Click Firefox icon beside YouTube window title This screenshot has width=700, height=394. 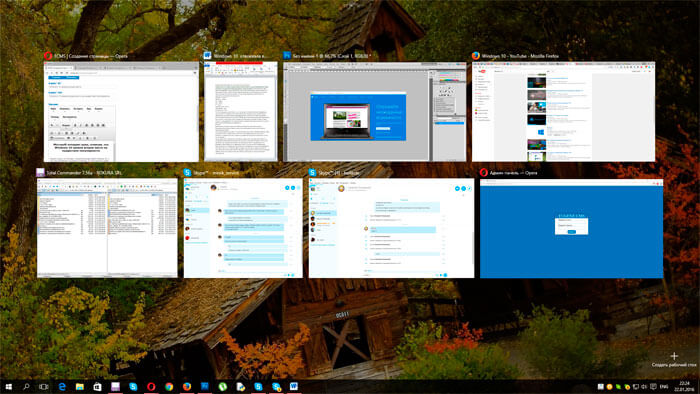(476, 56)
